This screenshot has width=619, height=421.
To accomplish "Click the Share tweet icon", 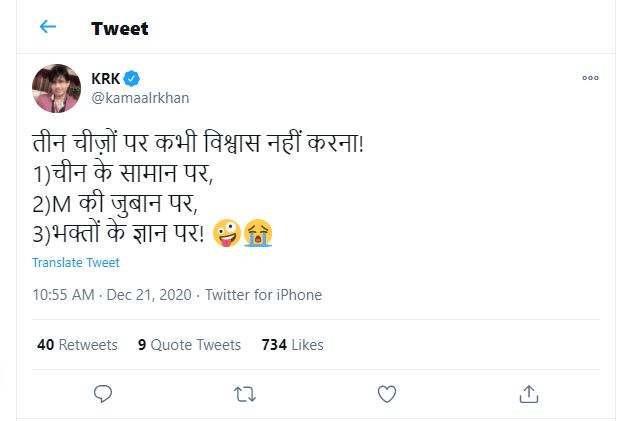I will coord(530,394).
